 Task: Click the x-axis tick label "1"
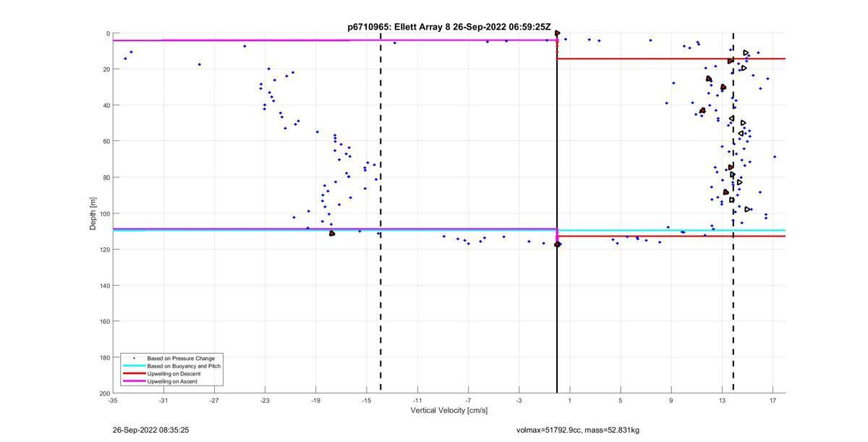pyautogui.click(x=569, y=400)
